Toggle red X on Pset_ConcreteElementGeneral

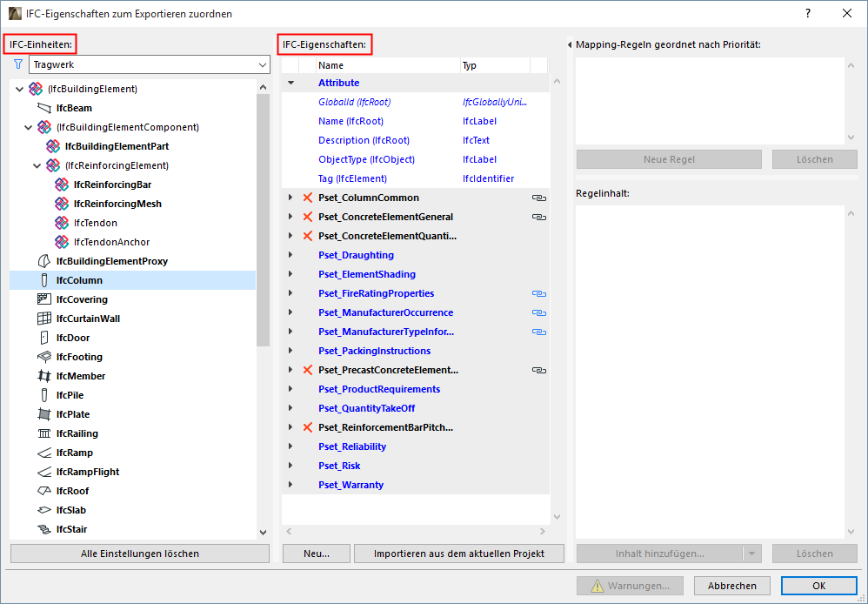(x=308, y=217)
